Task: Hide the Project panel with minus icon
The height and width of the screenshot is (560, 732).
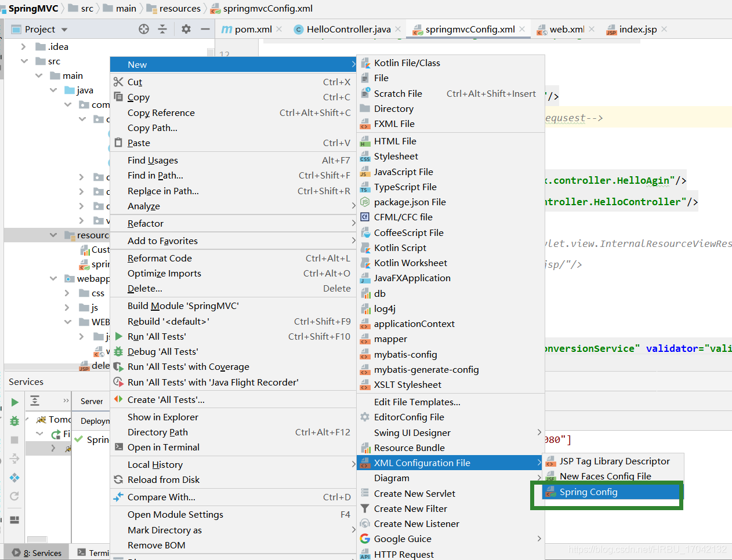Action: 205,29
